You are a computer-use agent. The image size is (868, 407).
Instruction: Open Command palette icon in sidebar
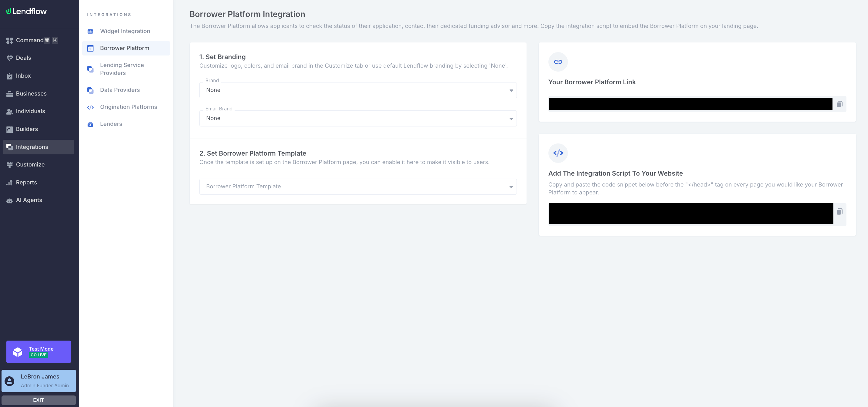pos(9,40)
